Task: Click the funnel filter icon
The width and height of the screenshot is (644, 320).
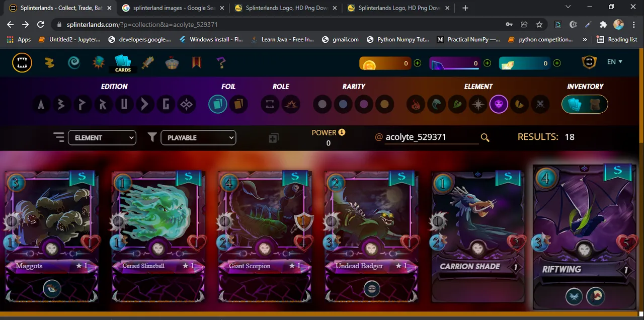Action: (152, 137)
